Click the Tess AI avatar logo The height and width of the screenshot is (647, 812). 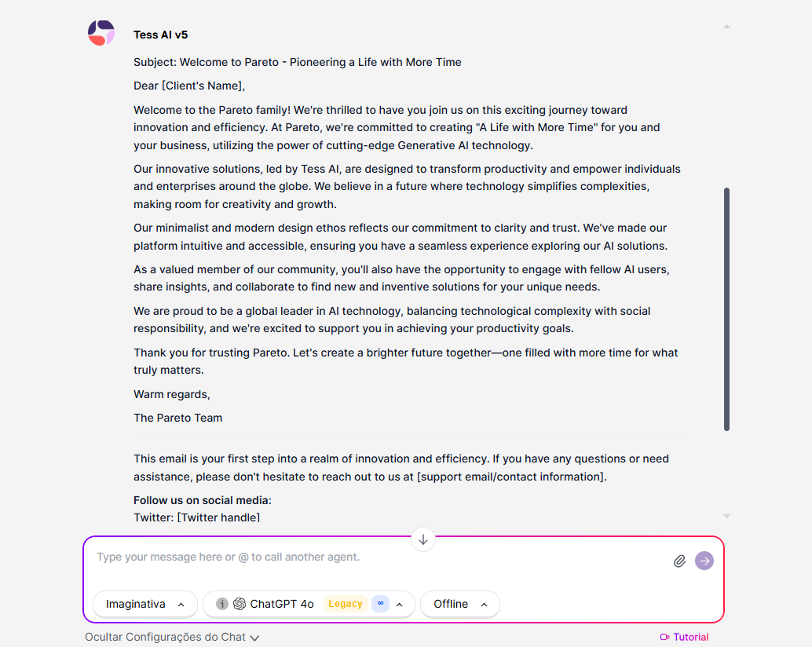tap(101, 33)
